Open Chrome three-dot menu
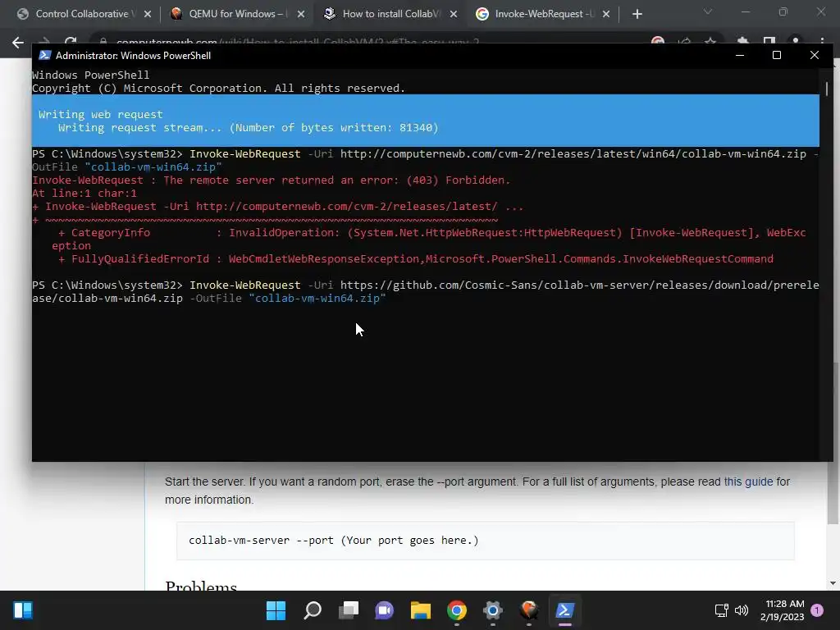Viewport: 840px width, 630px height. 822,42
